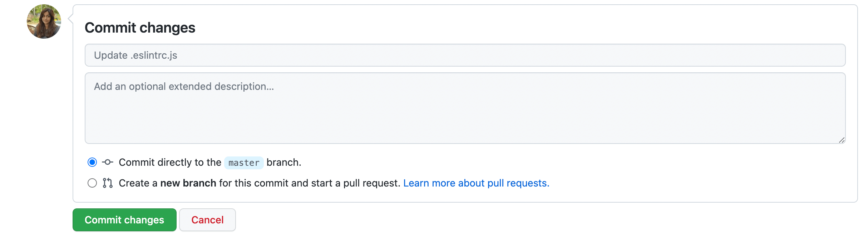Click the Add an optional extended description placeholder
The height and width of the screenshot is (237, 868).
point(184,86)
